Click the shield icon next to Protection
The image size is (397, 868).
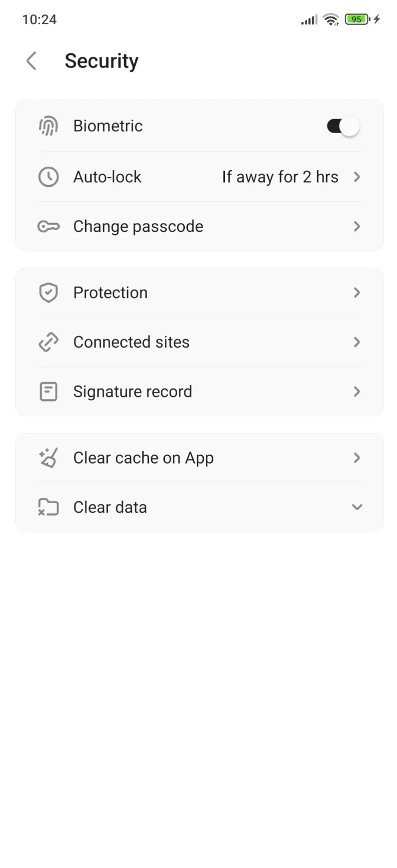click(x=48, y=292)
